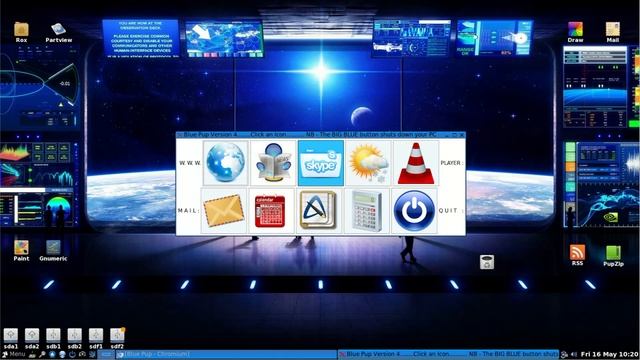The image size is (640, 360).
Task: Open the sdb1 drive icon
Action: (53, 338)
